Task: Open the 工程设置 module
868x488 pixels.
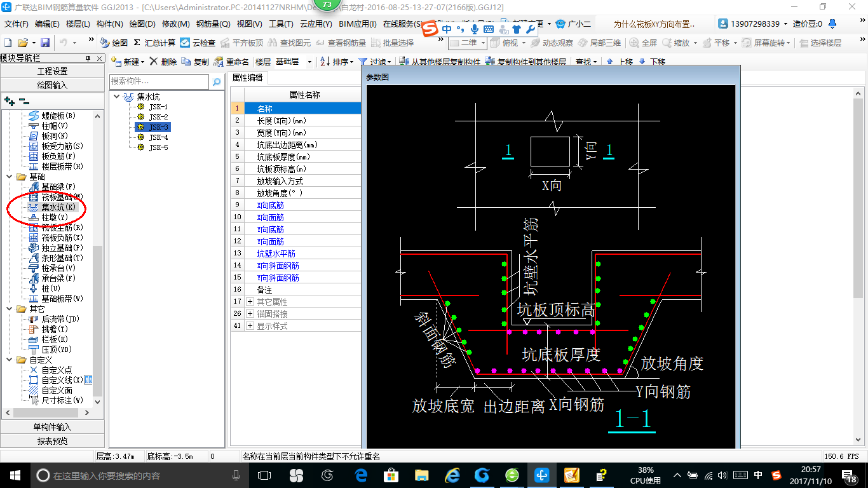Action: (x=52, y=71)
